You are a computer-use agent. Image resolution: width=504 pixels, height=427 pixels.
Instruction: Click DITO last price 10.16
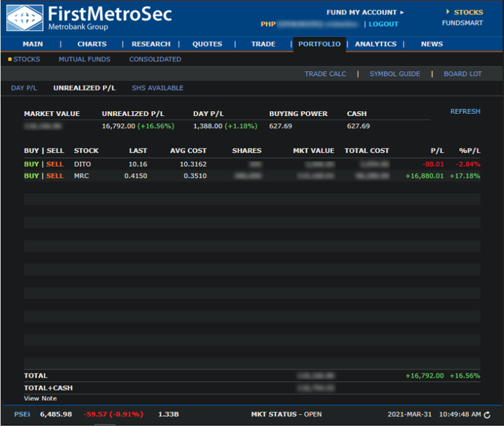(x=138, y=164)
